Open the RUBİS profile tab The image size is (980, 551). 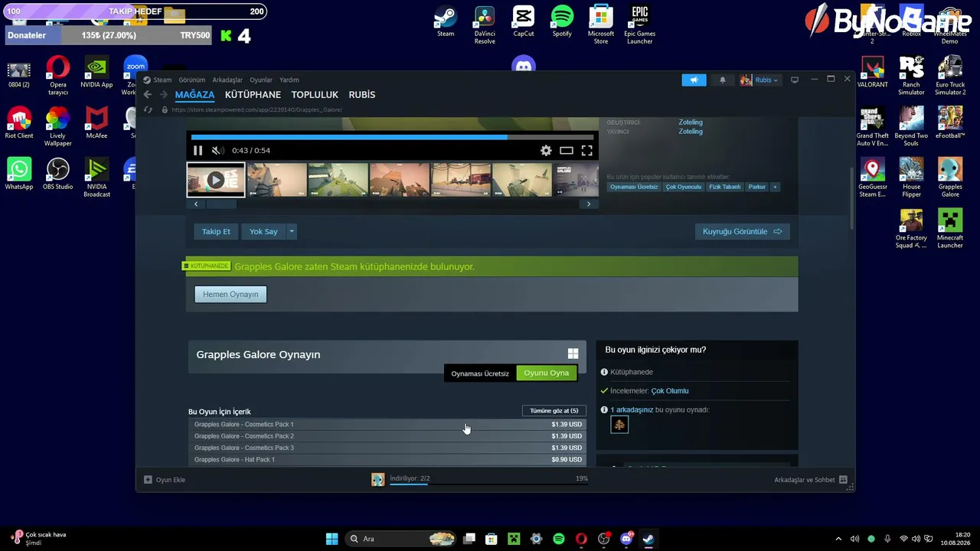362,95
